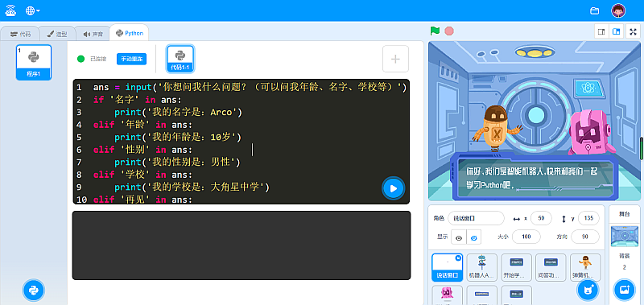Click the 舞台 stage label
The image size is (644, 305).
pyautogui.click(x=625, y=214)
